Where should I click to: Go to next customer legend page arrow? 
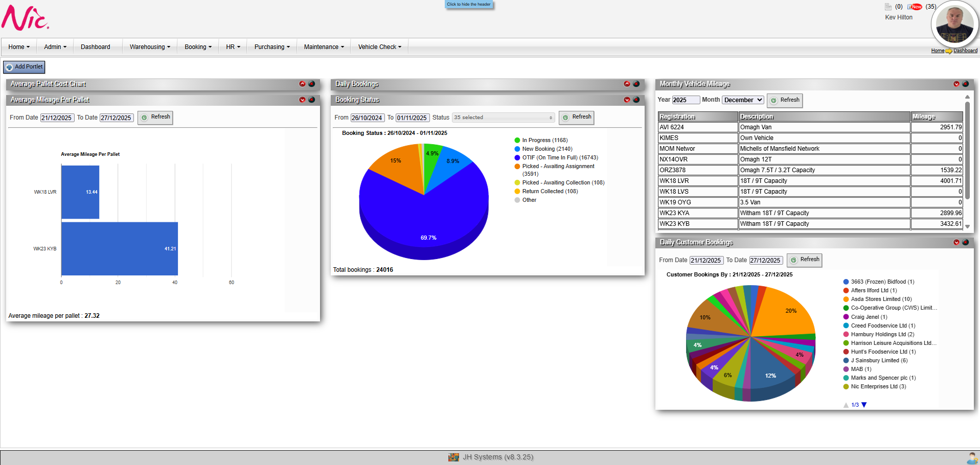point(864,405)
